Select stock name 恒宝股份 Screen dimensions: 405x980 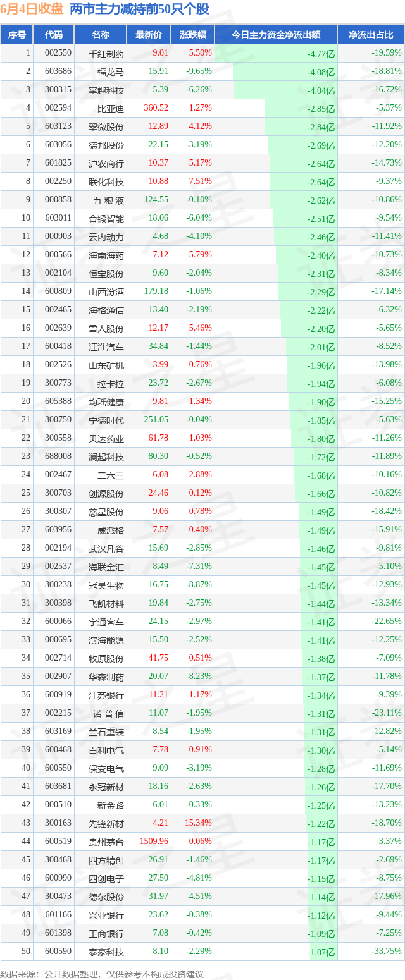[106, 273]
